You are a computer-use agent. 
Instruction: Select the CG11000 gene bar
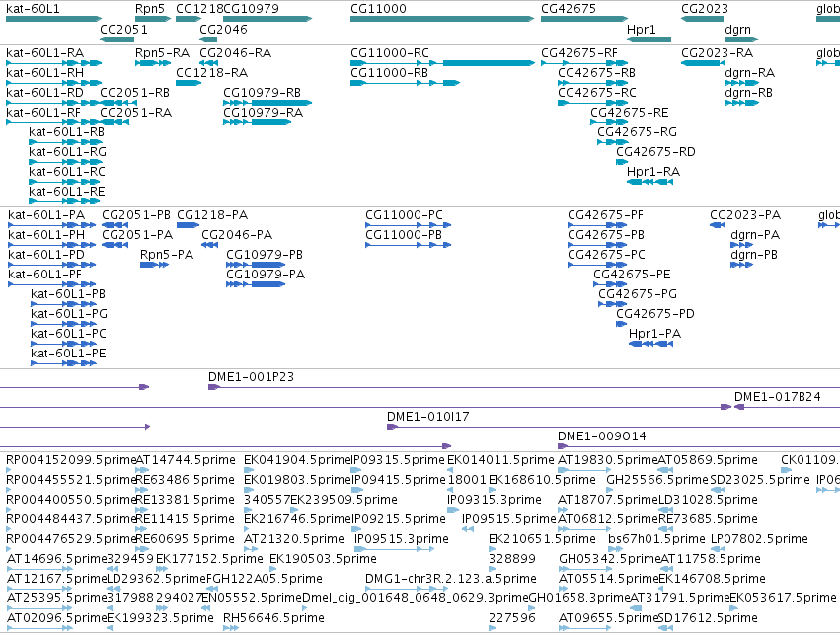tap(442, 19)
